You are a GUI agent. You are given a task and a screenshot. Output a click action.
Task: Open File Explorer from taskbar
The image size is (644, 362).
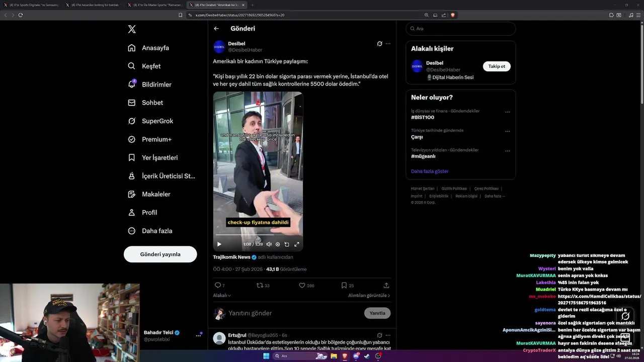click(x=334, y=356)
